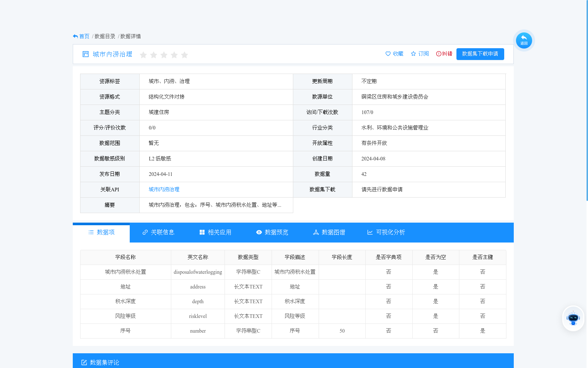The height and width of the screenshot is (368, 588).
Task: Click the 数据集评论 edit icon
Action: coord(84,362)
